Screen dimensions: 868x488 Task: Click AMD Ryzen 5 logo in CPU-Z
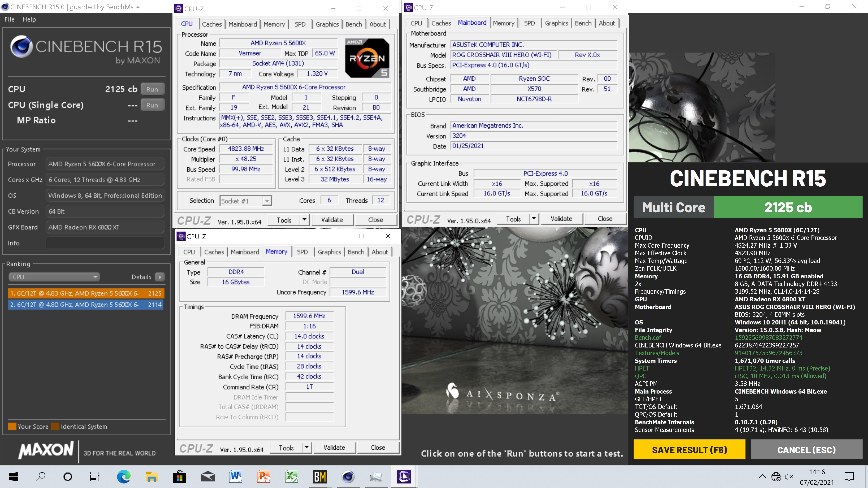pos(367,58)
